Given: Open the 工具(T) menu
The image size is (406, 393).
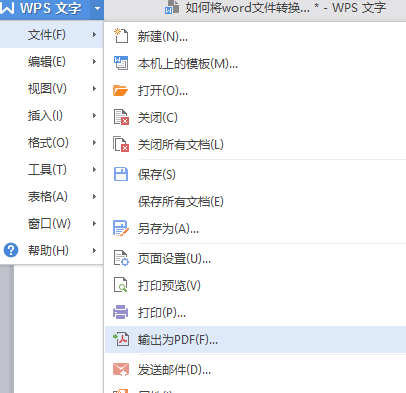Looking at the screenshot, I should click(51, 169).
